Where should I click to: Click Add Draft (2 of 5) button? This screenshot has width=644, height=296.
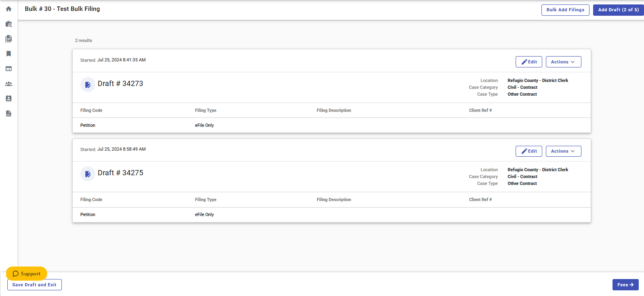618,10
